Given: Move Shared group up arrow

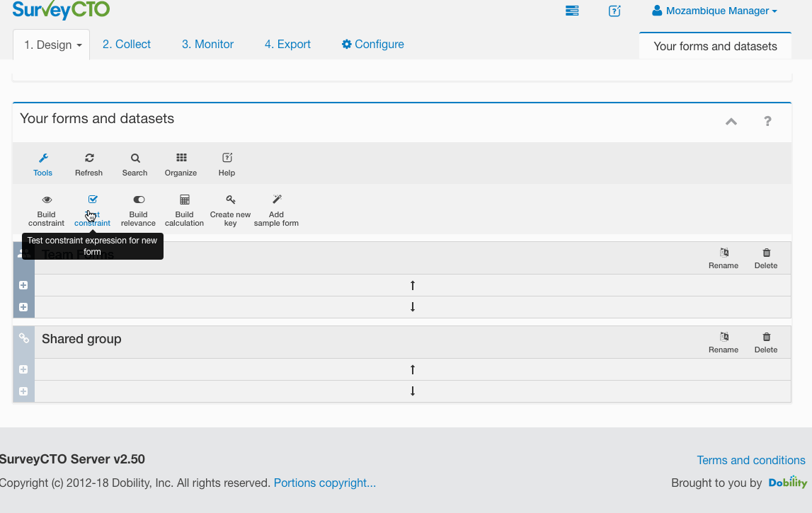Looking at the screenshot, I should pyautogui.click(x=413, y=369).
